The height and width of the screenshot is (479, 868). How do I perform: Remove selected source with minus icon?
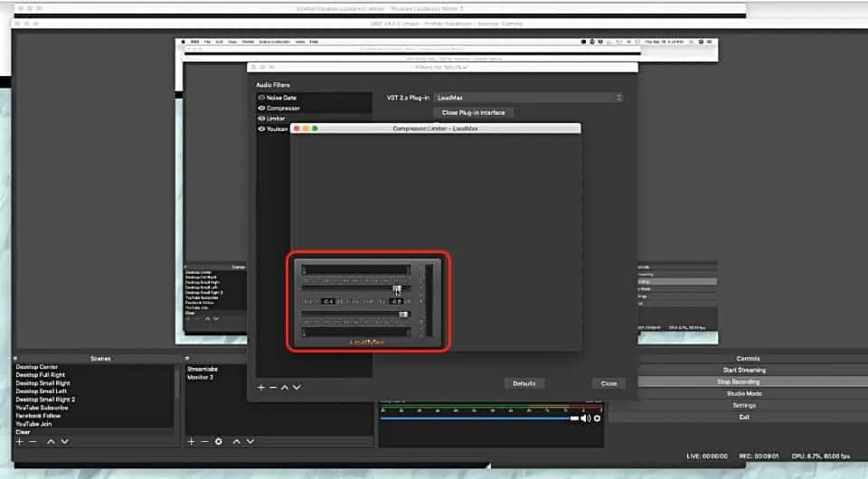pos(204,441)
